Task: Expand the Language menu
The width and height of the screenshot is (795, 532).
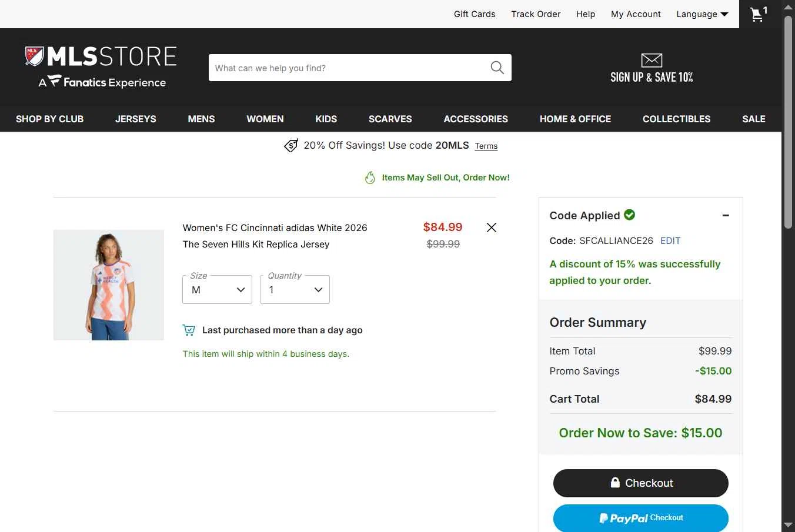Action: (x=702, y=14)
